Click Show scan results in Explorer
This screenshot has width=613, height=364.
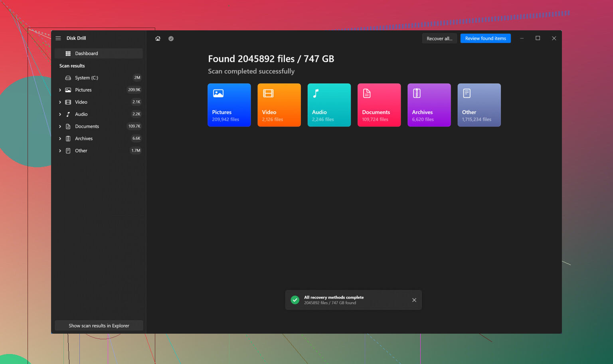pos(99,326)
